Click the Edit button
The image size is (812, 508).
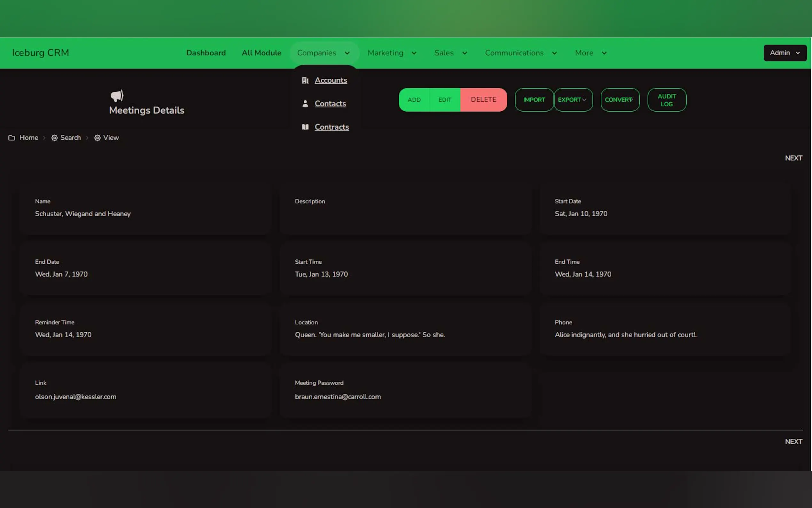(444, 100)
